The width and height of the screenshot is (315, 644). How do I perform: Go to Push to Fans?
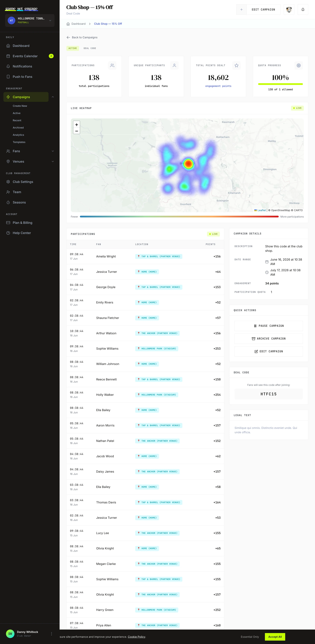pos(30,77)
